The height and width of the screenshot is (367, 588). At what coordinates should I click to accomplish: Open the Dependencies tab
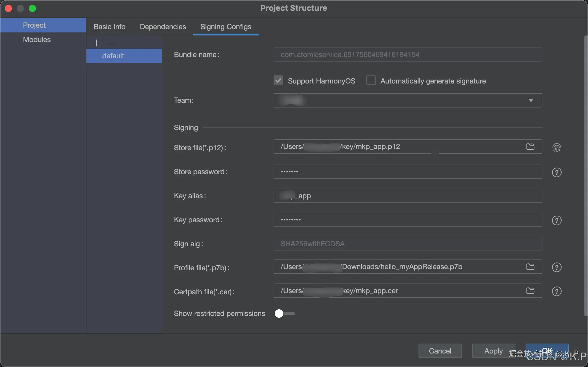163,27
